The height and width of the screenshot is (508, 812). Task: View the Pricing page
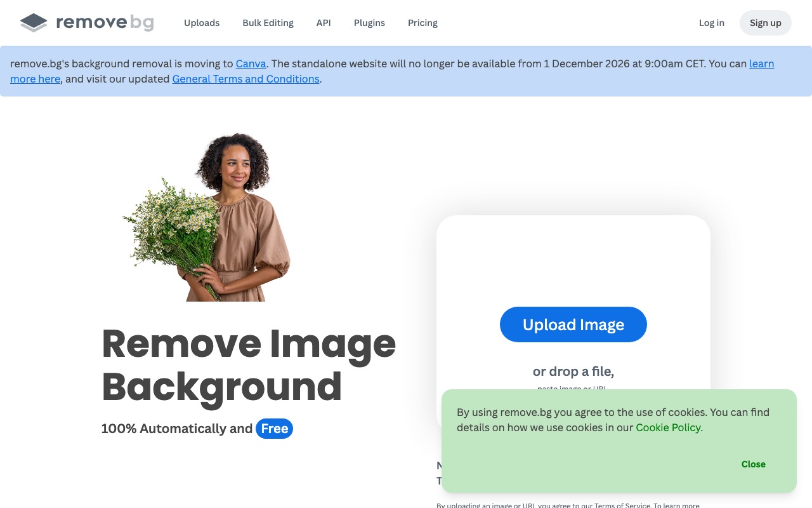pyautogui.click(x=422, y=23)
